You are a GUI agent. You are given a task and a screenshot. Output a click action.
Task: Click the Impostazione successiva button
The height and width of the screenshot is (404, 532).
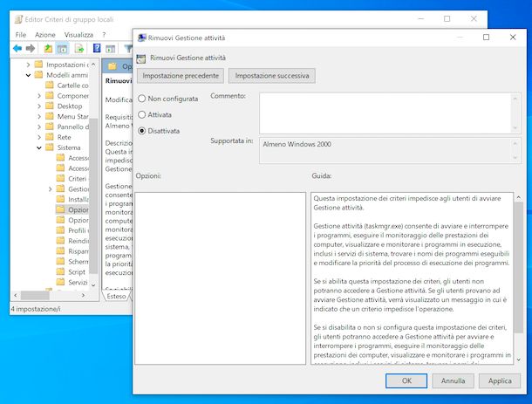tap(272, 76)
